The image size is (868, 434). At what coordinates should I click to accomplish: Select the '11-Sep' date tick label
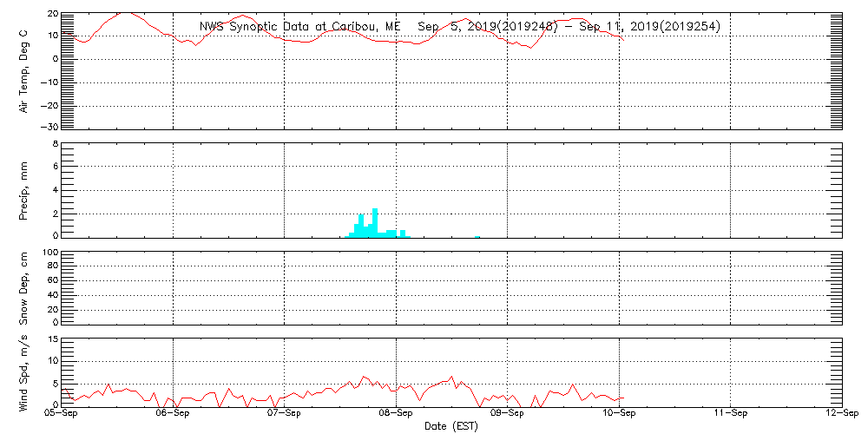pyautogui.click(x=730, y=414)
